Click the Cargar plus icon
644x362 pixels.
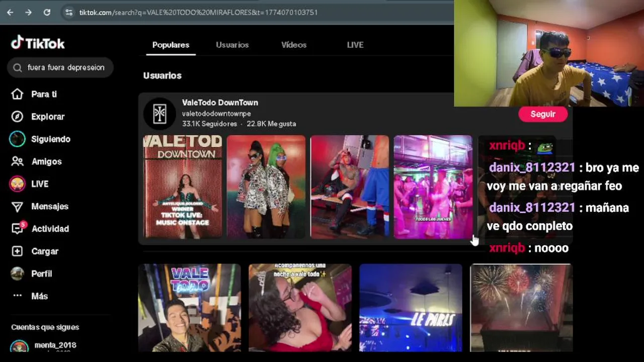point(17,251)
